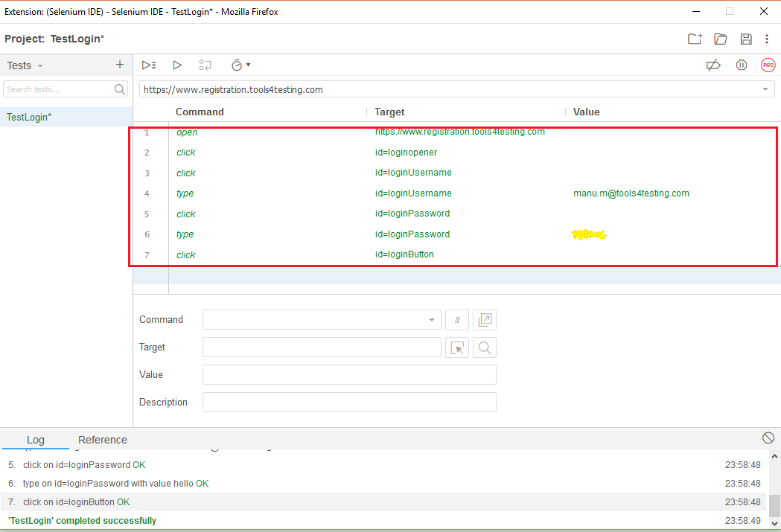Click Target column header
Screen dimensions: 781x532
pos(389,112)
